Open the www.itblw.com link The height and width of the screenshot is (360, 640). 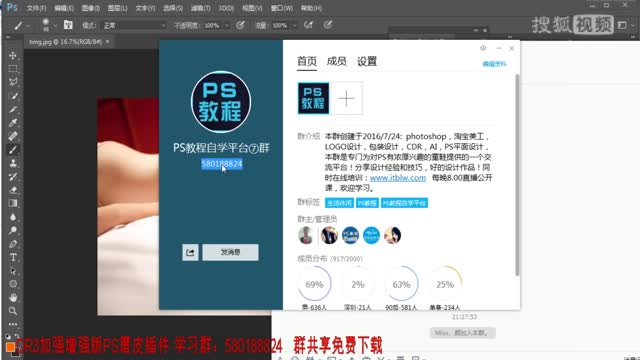click(x=398, y=178)
